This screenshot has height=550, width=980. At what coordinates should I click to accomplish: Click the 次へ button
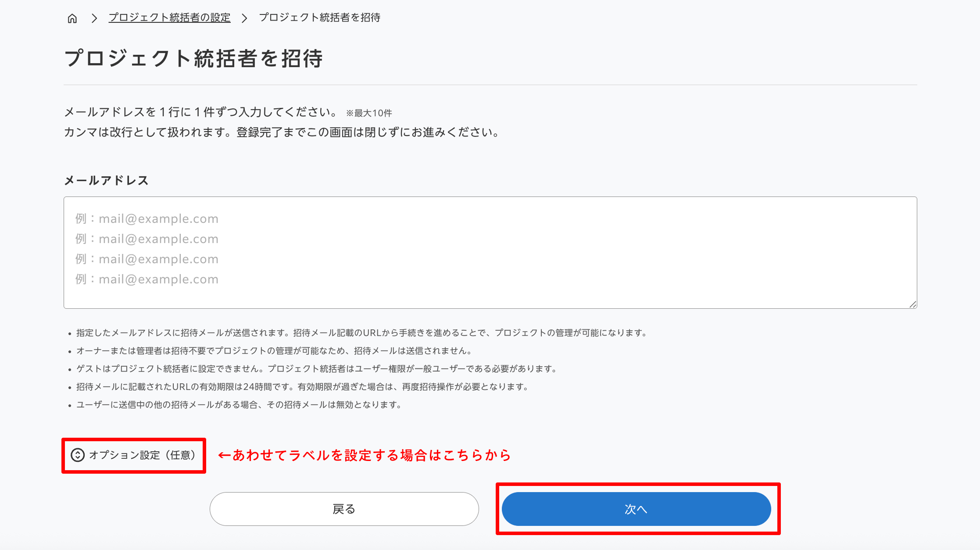click(636, 509)
